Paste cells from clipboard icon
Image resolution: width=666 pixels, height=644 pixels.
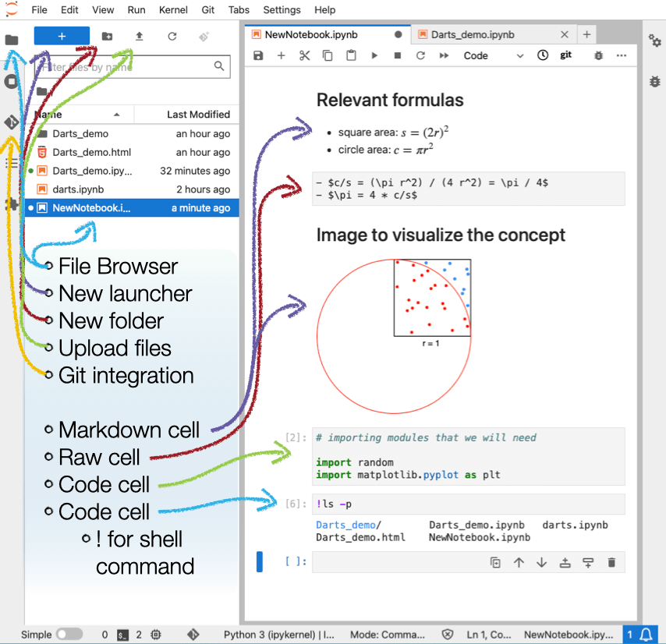[350, 55]
